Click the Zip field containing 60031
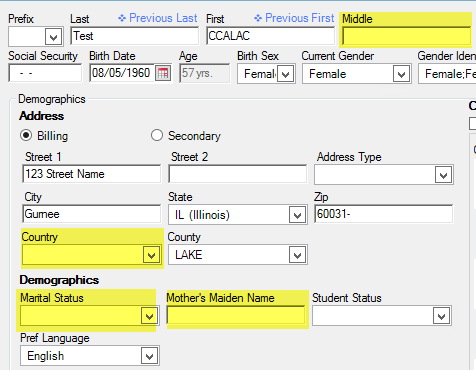 (383, 214)
